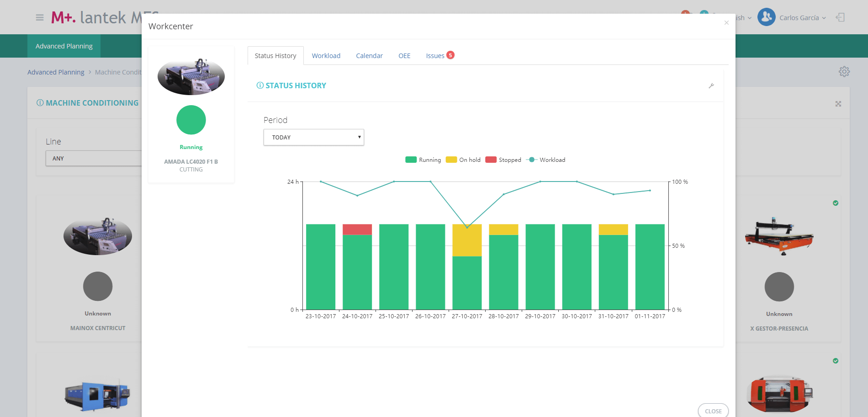Switch to the Workload tab

[326, 56]
